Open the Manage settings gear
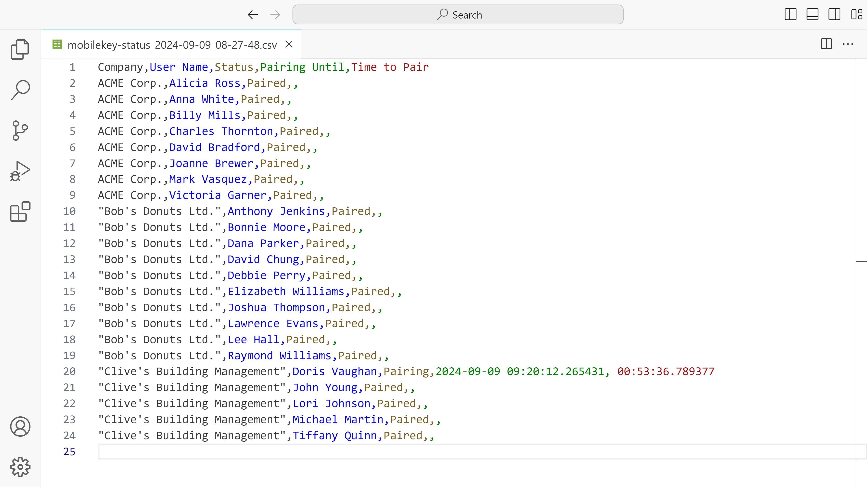This screenshot has height=488, width=868. point(20,467)
